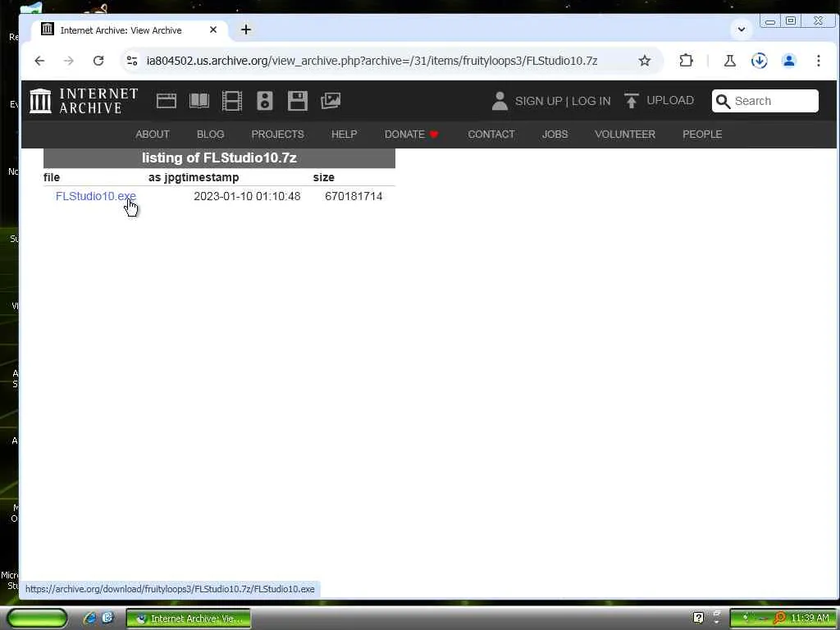
Task: Open Audio speaker icon
Action: pyautogui.click(x=265, y=101)
